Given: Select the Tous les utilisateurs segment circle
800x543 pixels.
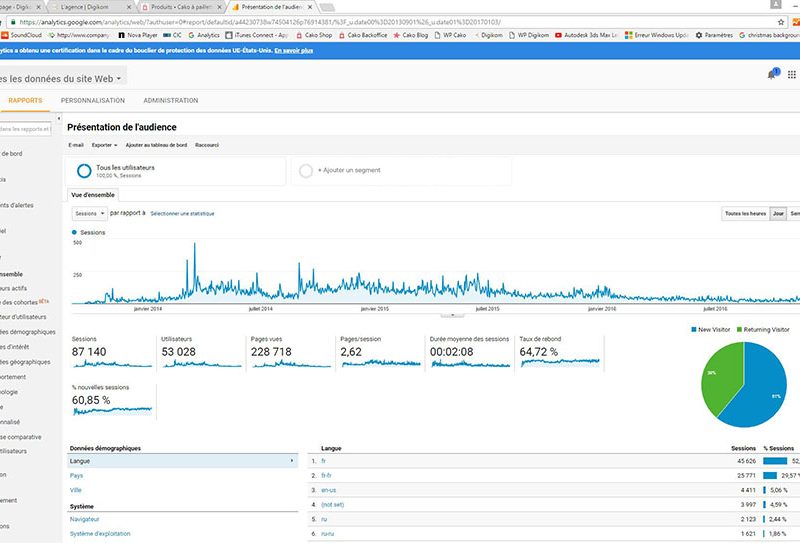Looking at the screenshot, I should [84, 170].
